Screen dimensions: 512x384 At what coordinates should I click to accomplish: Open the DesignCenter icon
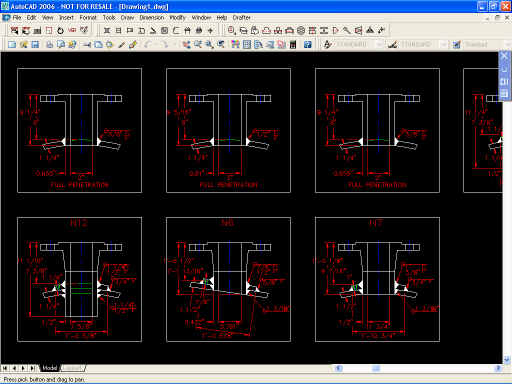point(247,44)
